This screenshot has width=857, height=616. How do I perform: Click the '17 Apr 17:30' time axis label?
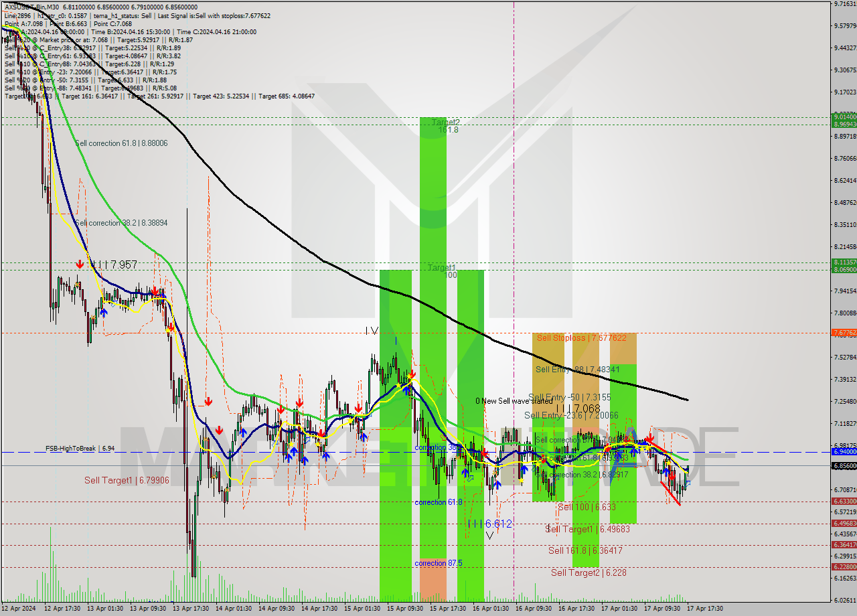pyautogui.click(x=704, y=609)
